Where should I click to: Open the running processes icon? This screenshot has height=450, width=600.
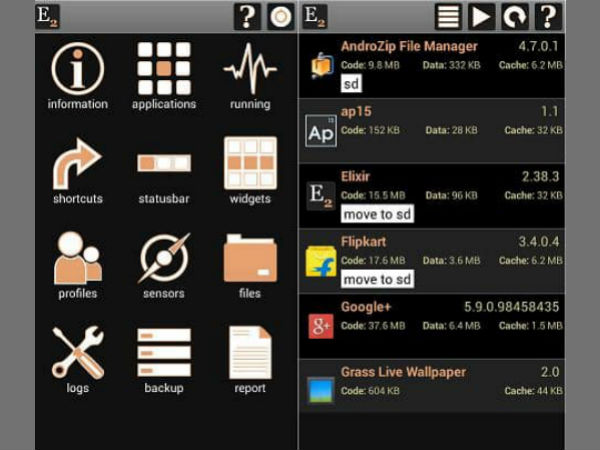(x=250, y=70)
